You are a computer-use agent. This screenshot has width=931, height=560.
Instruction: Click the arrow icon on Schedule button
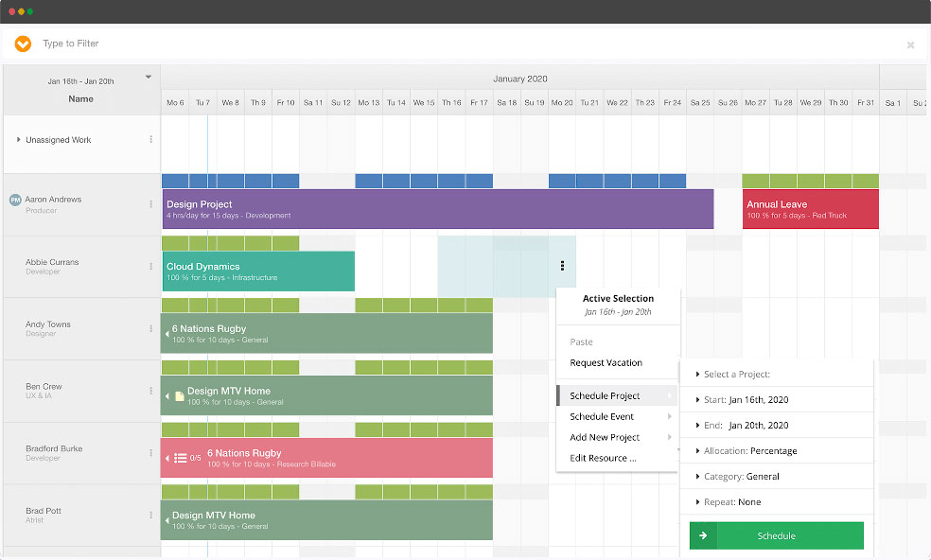click(703, 535)
